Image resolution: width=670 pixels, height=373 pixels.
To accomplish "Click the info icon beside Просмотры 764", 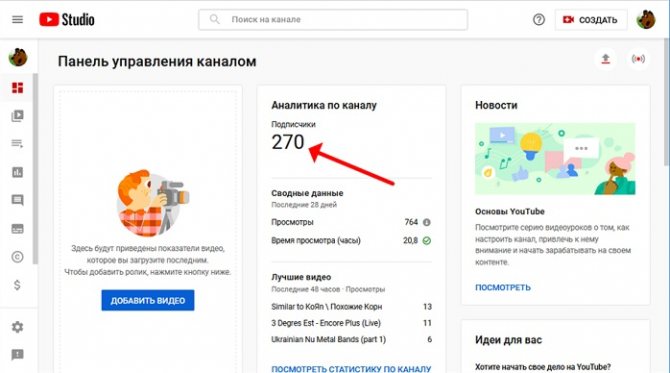I will (426, 222).
